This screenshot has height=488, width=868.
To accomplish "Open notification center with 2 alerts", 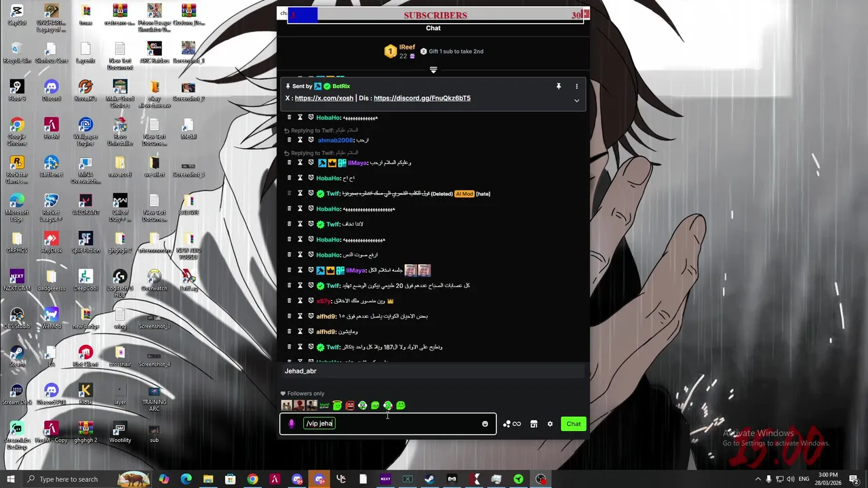I will [854, 479].
